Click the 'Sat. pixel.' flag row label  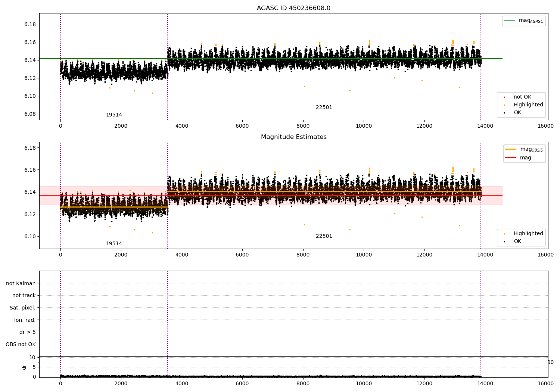(x=23, y=308)
